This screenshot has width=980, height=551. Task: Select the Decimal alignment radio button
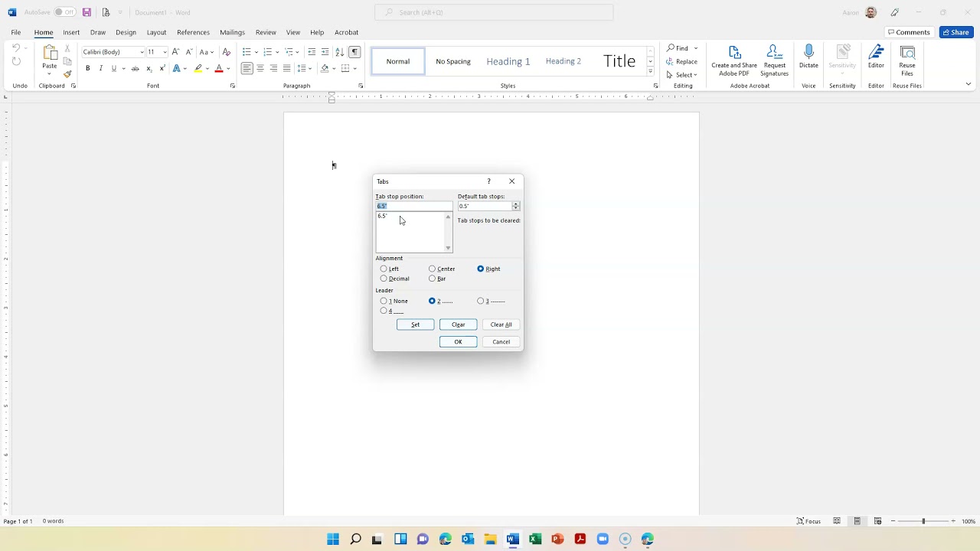coord(384,279)
